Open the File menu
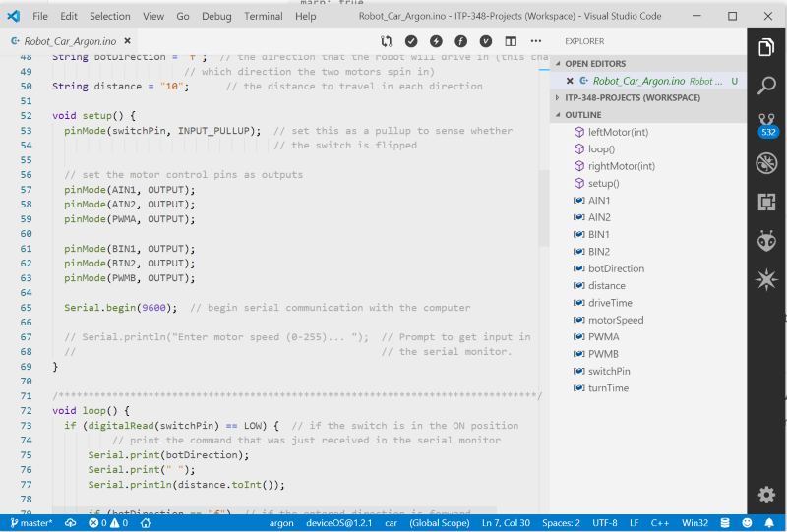Image resolution: width=787 pixels, height=532 pixels. point(40,16)
